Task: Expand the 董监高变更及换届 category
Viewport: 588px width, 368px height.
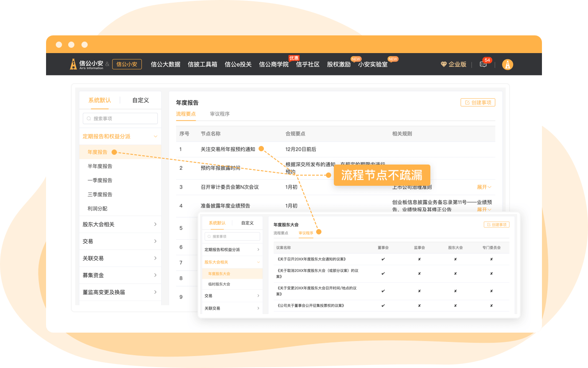Action: 155,292
